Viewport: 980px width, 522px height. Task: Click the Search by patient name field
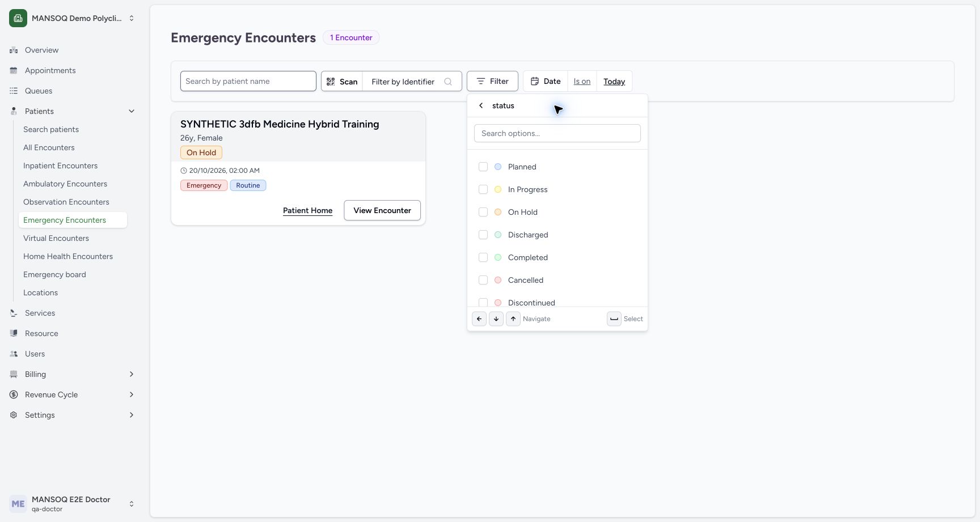click(x=248, y=81)
